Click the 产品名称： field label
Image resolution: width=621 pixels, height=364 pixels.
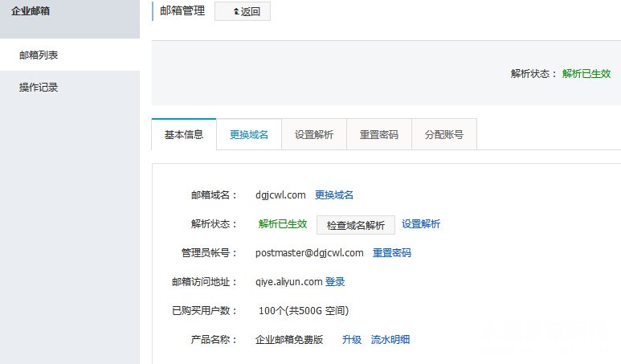[214, 339]
